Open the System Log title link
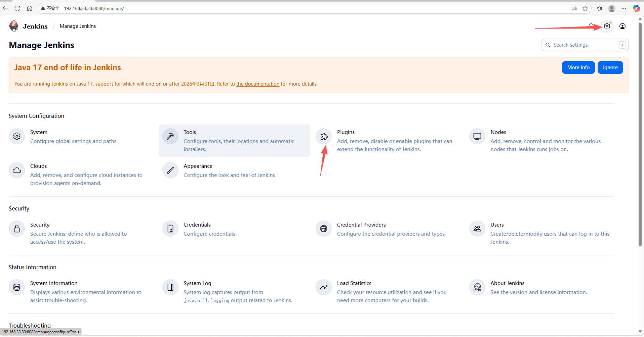This screenshot has width=644, height=337. pos(197,283)
